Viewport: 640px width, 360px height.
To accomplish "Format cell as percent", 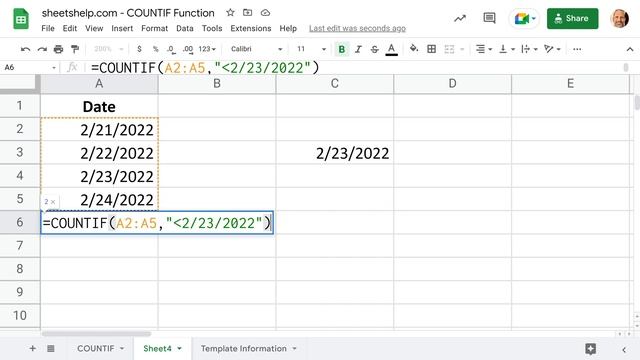I will [x=156, y=49].
